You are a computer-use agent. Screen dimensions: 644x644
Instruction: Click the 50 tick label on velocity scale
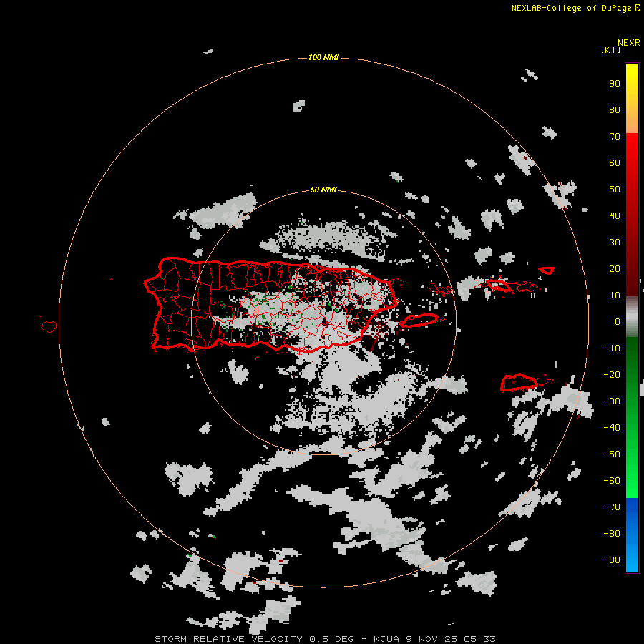pos(615,190)
